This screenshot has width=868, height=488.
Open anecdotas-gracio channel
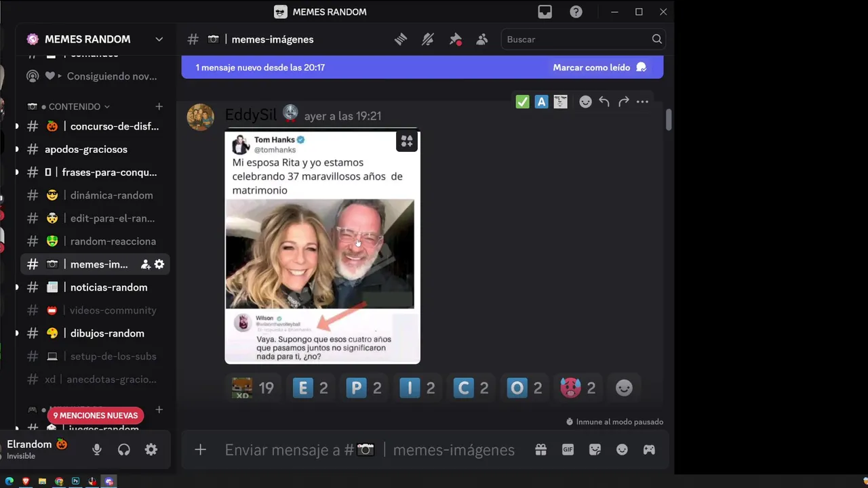point(95,380)
